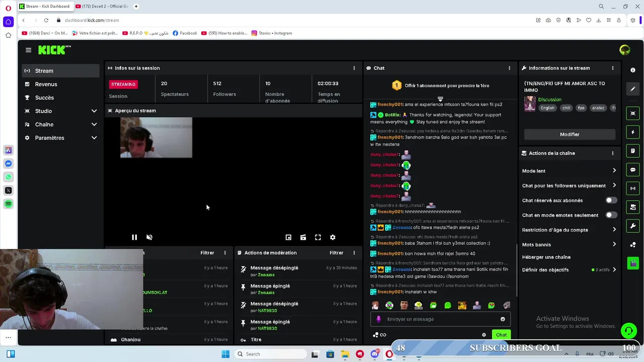Open stream preview settings gear
Image resolution: width=644 pixels, height=362 pixels.
tap(333, 237)
